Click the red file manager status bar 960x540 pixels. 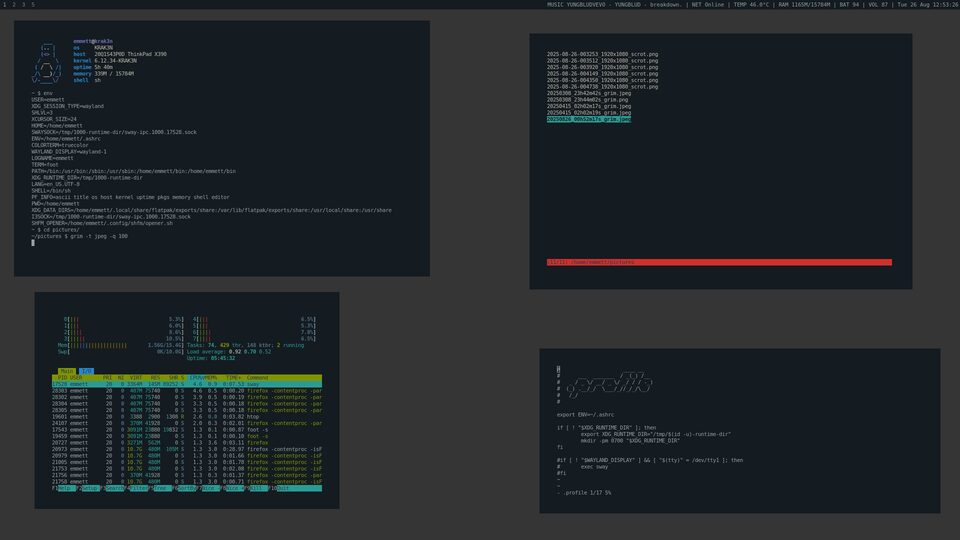(719, 262)
